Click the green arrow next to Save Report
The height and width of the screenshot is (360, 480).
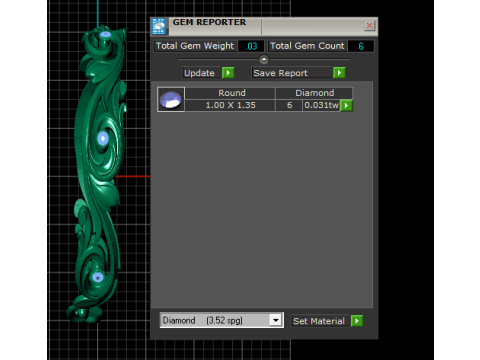click(x=339, y=73)
